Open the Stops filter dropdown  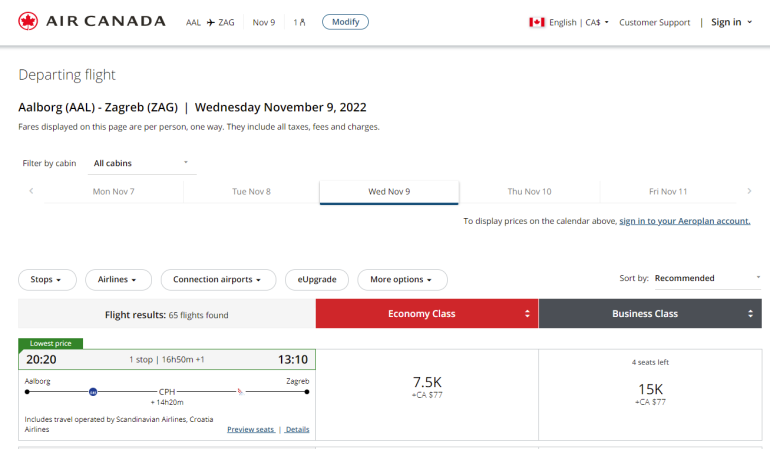(47, 280)
